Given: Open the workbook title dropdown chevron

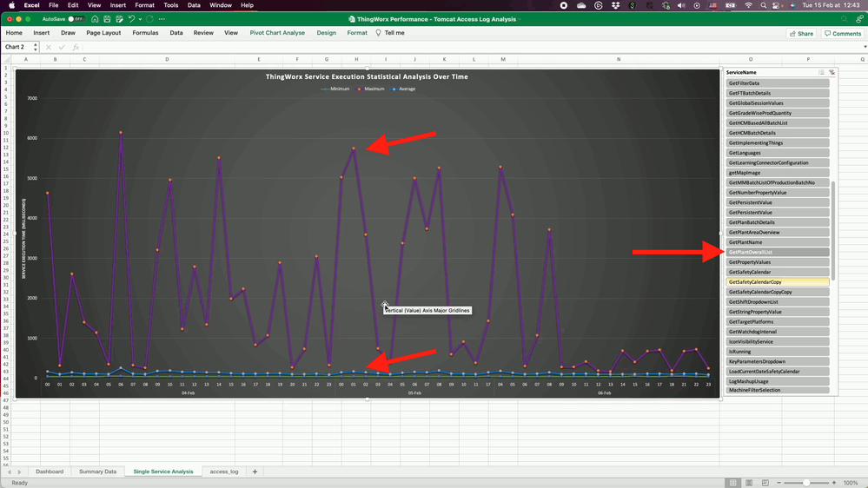Looking at the screenshot, I should (520, 19).
